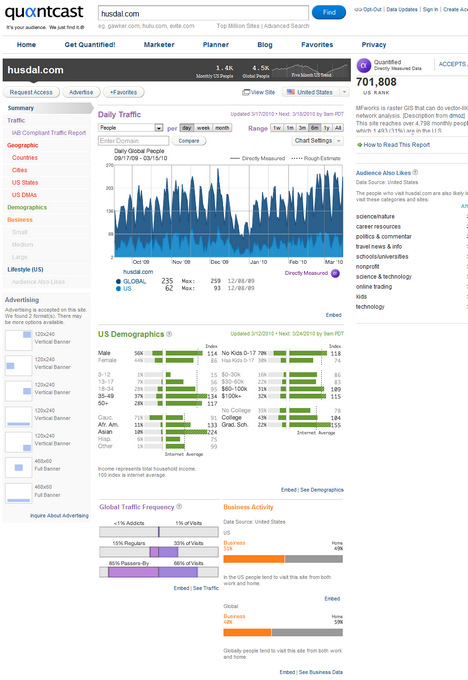468x680 pixels.
Task: Open US DMAs in the sidebar
Action: (x=24, y=195)
